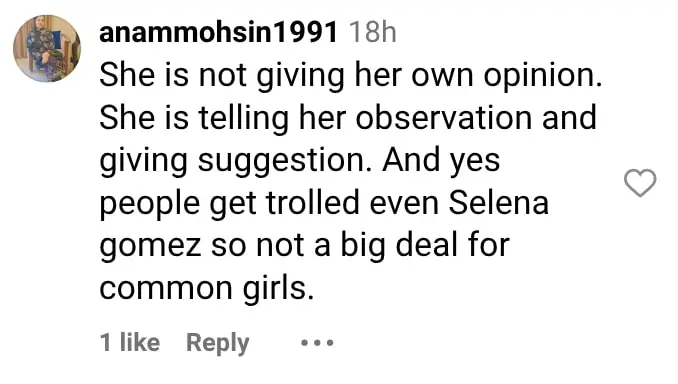The width and height of the screenshot is (678, 384).
Task: Click the line 'She is not giving her own opinion.'
Action: point(351,77)
